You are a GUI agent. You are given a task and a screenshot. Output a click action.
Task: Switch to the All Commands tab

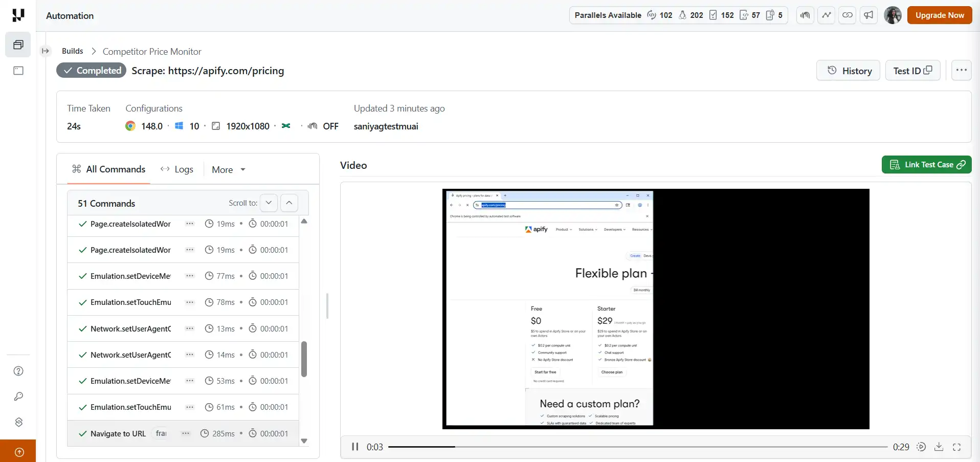(x=108, y=169)
